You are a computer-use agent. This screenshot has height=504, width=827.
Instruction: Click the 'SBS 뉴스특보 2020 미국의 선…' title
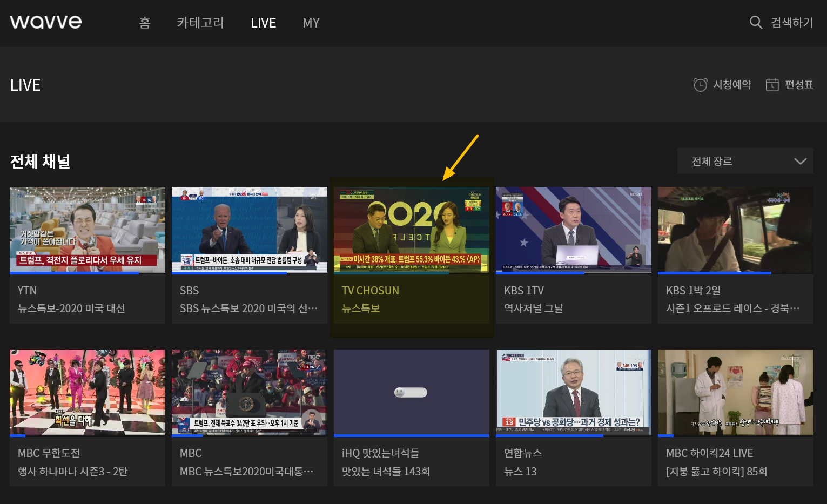248,308
